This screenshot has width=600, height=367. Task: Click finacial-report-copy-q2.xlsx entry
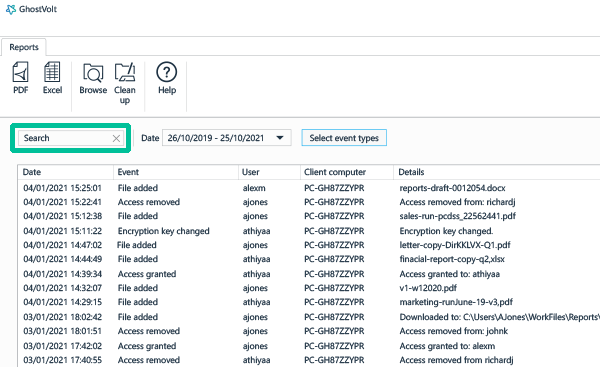click(x=452, y=259)
